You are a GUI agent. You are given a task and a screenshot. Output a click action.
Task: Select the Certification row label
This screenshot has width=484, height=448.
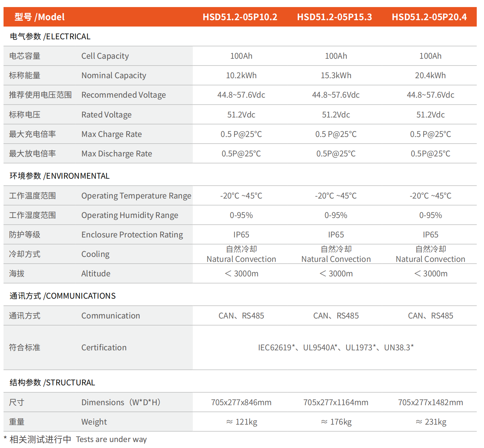[104, 348]
